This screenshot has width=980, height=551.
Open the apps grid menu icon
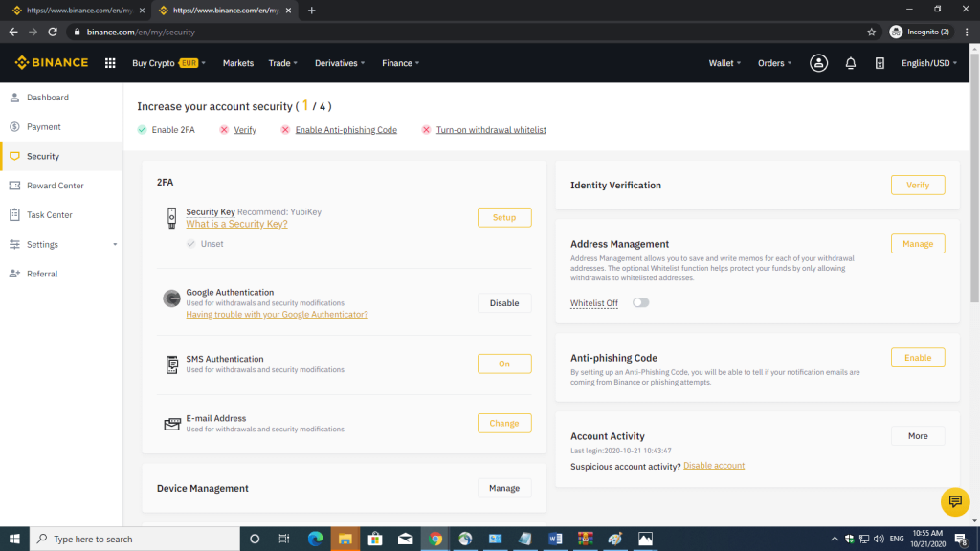pyautogui.click(x=110, y=63)
